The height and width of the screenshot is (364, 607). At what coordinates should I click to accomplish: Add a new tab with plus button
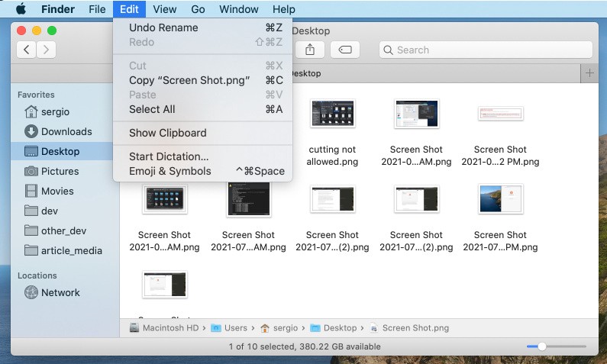coord(589,73)
